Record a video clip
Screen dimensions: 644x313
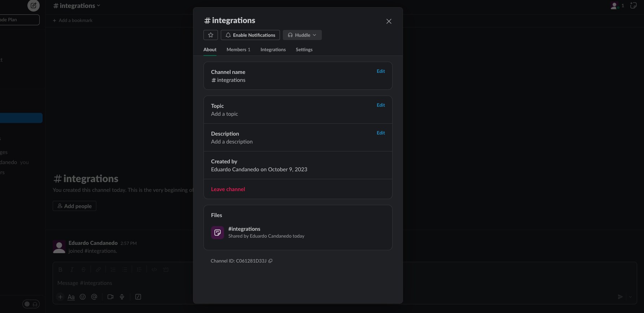110,297
